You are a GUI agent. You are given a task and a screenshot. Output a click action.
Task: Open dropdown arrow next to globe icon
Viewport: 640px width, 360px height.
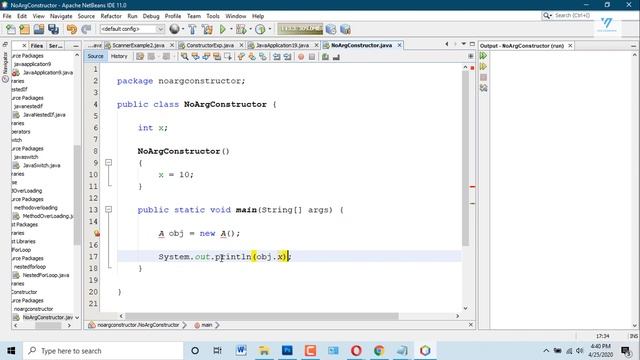pos(182,29)
